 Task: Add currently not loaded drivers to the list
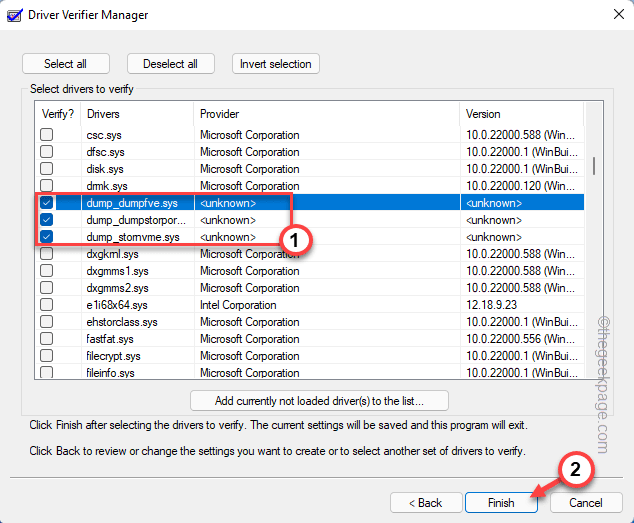click(319, 401)
